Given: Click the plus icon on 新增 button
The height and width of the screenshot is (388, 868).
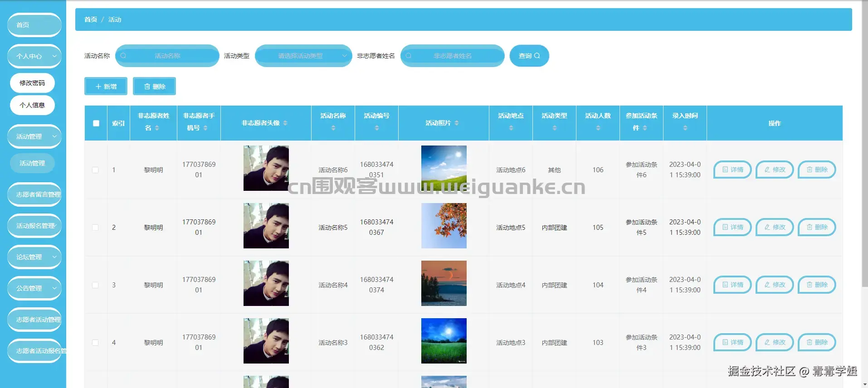Looking at the screenshot, I should [98, 87].
